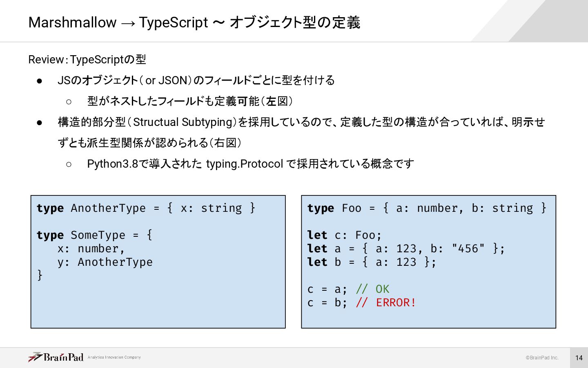
Task: Click the page number 14
Action: (x=579, y=358)
